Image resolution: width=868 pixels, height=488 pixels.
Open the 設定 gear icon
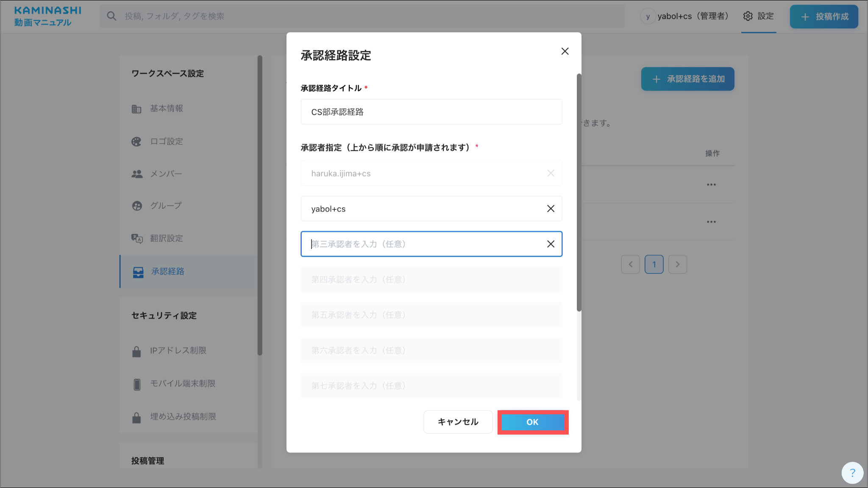[748, 16]
